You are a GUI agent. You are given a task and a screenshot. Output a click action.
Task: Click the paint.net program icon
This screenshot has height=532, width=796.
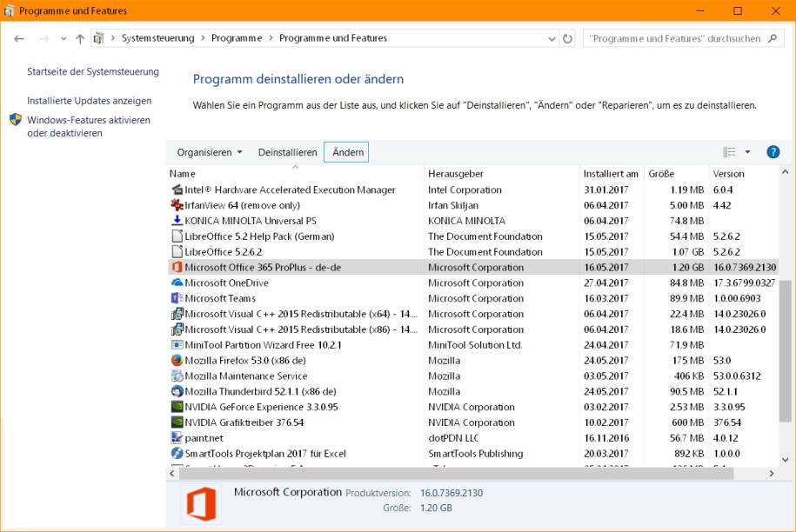coord(177,438)
